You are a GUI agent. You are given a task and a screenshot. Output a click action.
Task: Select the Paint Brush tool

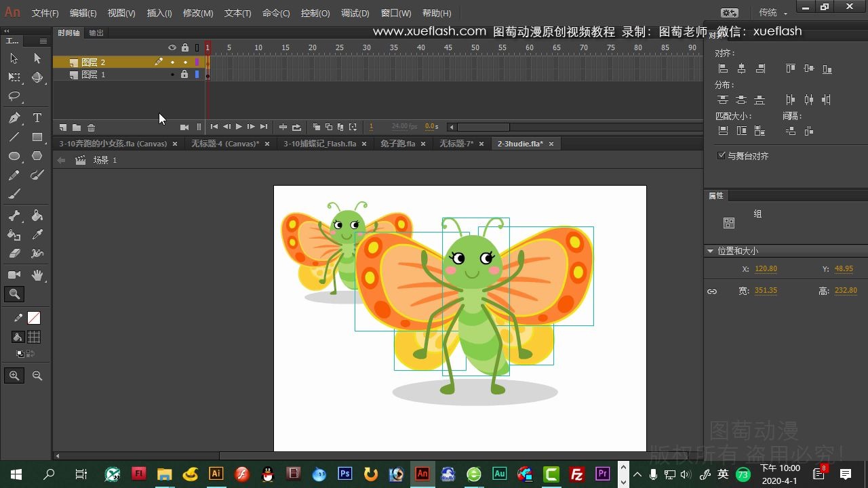[x=37, y=175]
